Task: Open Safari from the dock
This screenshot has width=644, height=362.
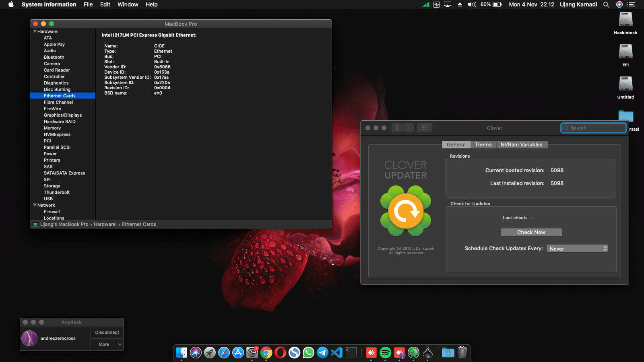Action: tap(224, 353)
